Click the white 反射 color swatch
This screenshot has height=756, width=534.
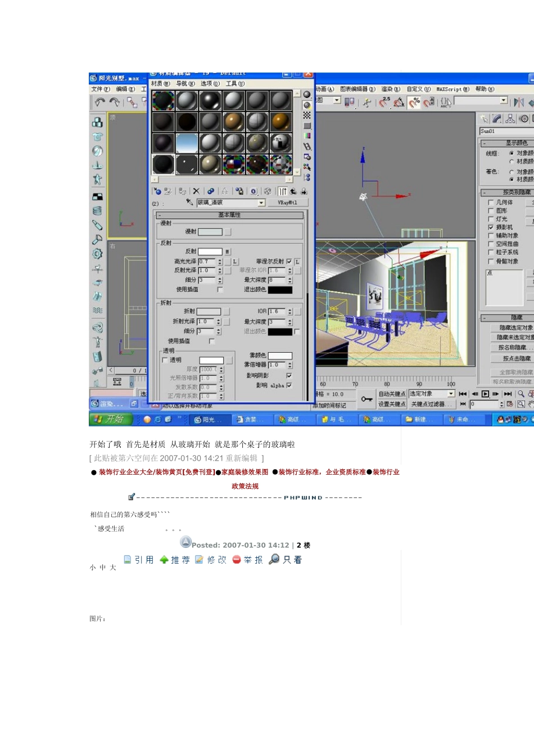point(210,251)
